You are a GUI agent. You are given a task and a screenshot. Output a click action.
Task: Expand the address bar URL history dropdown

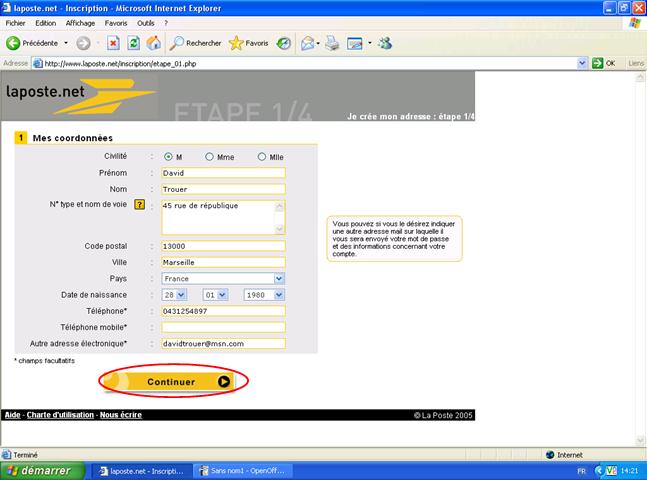click(582, 63)
